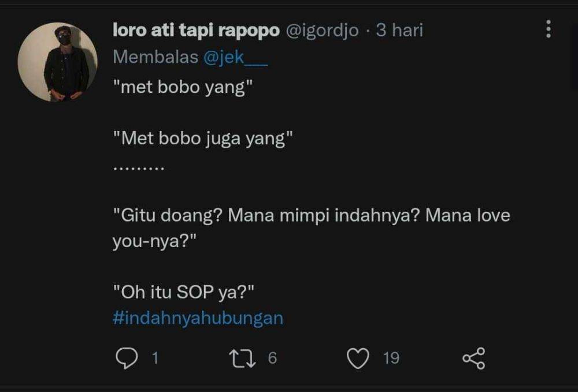The image size is (578, 392).
Task: Click the like count "19"
Action: pos(391,359)
